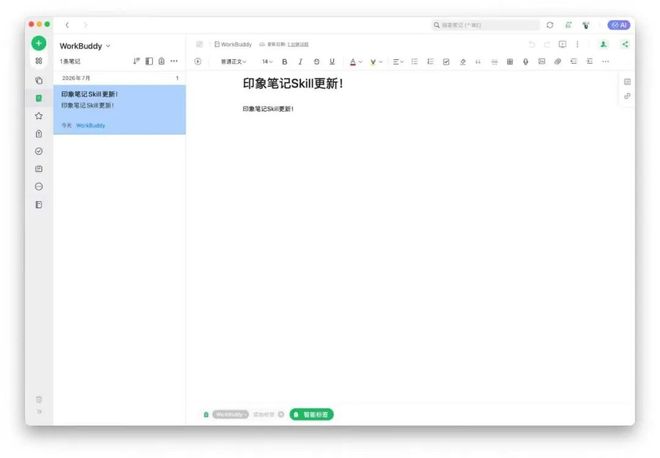Open the minus circle icon in the sidebar
Screen dimensions: 660x458
pos(39,186)
